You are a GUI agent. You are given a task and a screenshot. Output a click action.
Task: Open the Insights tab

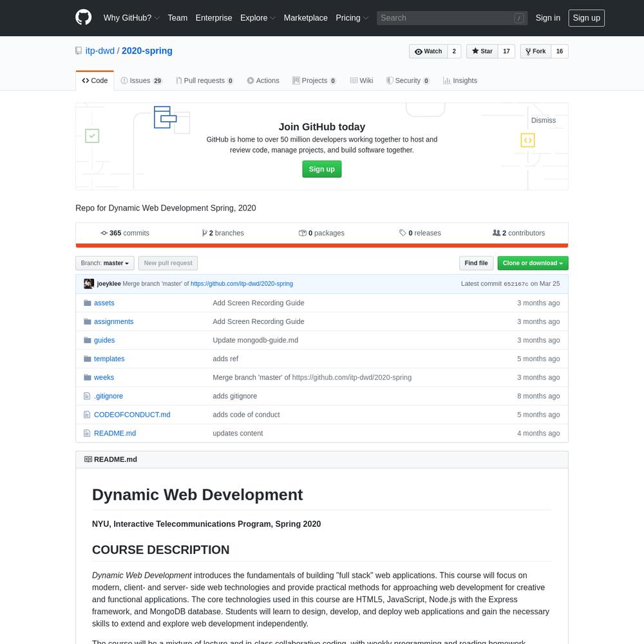[460, 80]
